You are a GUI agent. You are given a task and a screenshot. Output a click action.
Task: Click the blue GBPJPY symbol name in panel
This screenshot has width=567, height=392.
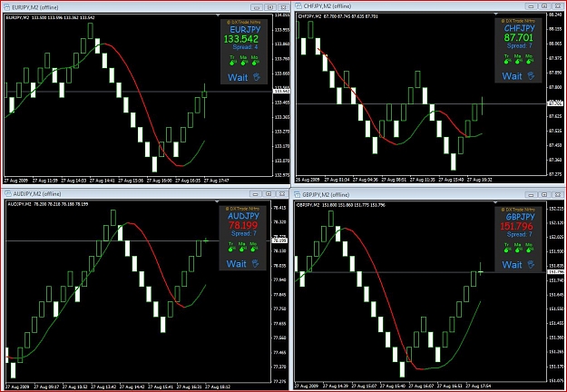[x=520, y=217]
